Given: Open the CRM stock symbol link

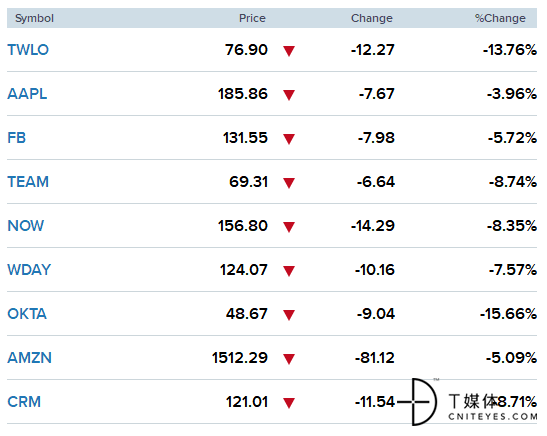Looking at the screenshot, I should pyautogui.click(x=24, y=401).
